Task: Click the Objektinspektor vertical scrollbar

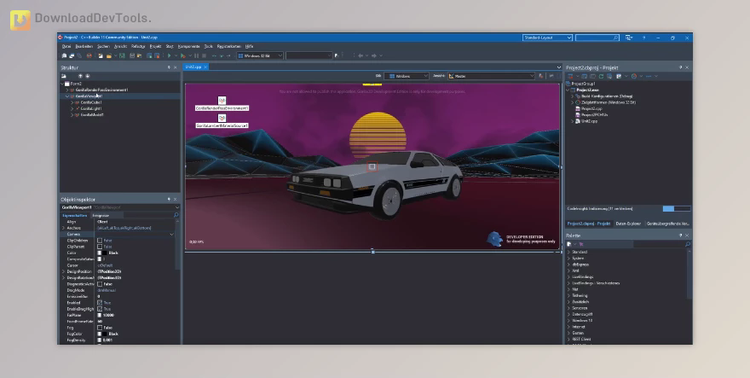Action: pos(177,244)
